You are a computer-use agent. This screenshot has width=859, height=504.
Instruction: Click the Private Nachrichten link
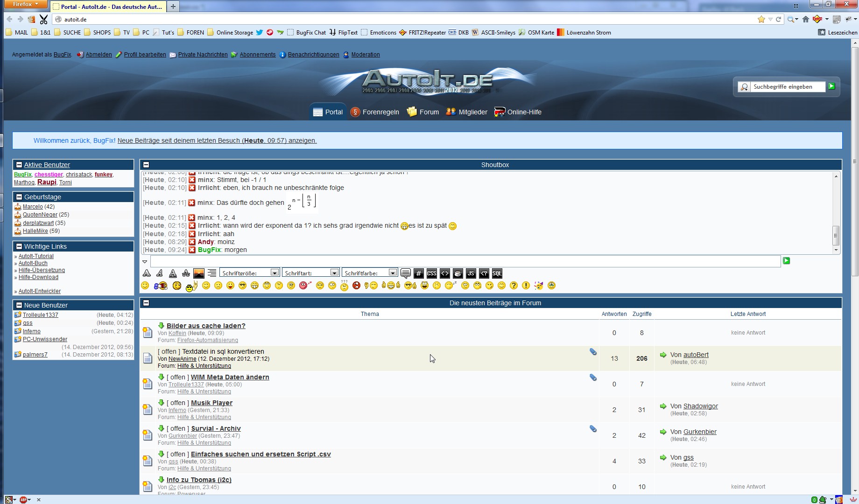click(x=203, y=55)
